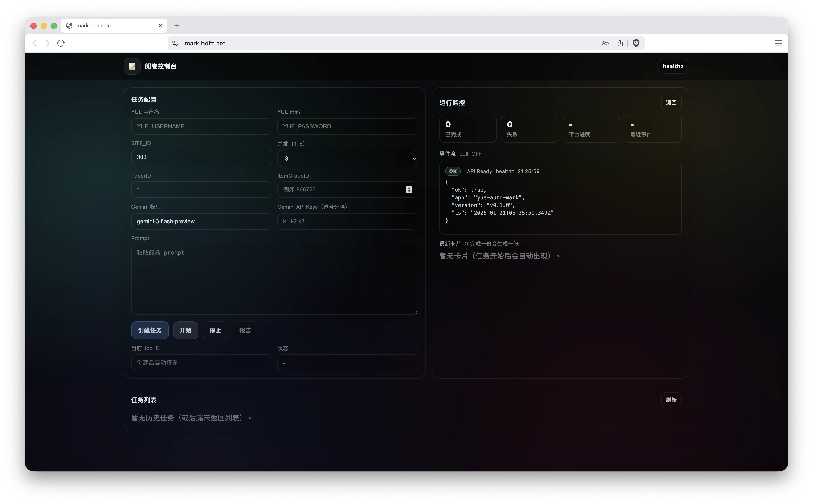Image resolution: width=813 pixels, height=504 pixels.
Task: Click the ItemGroupID stepper up arrow
Action: 409,187
